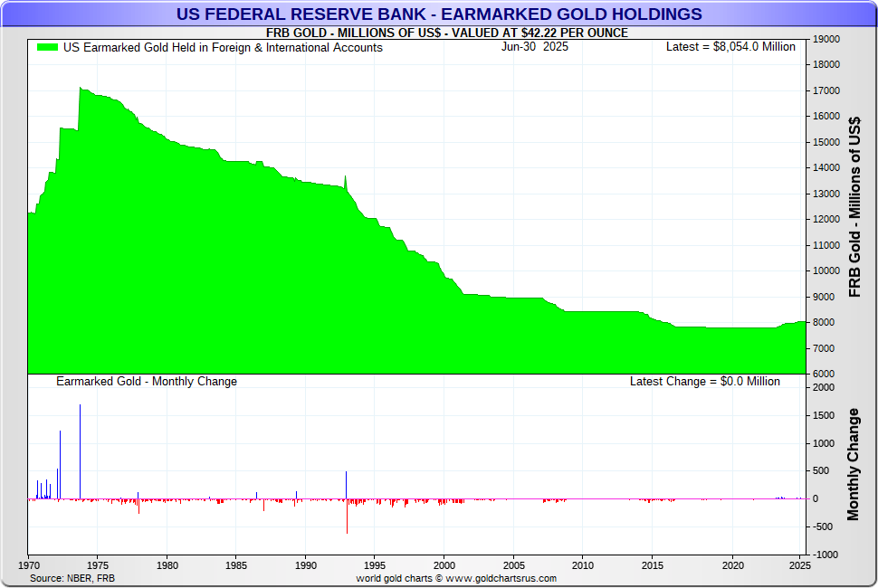Click the second-tallest blue bar near 1972
This screenshot has width=878, height=588.
pyautogui.click(x=61, y=464)
